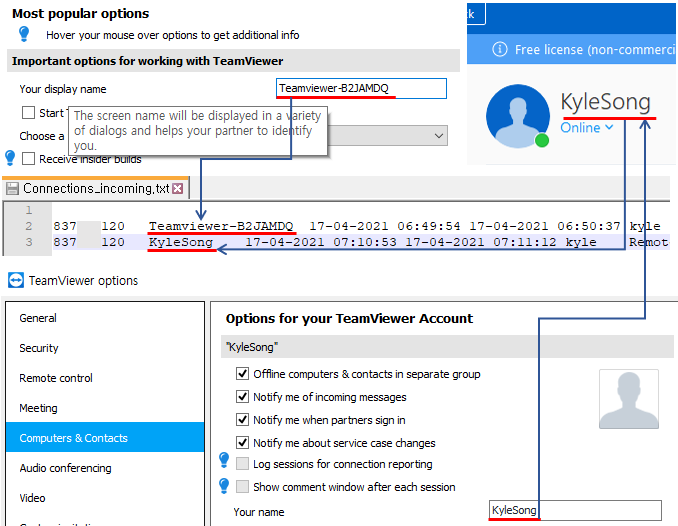Click the Your name input field
The height and width of the screenshot is (526, 678).
[575, 510]
